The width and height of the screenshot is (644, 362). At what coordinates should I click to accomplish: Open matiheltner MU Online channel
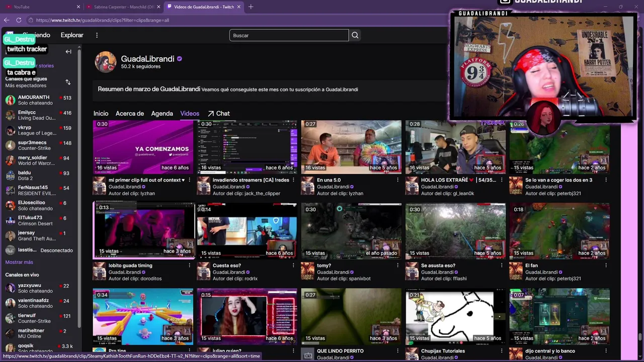click(39, 333)
